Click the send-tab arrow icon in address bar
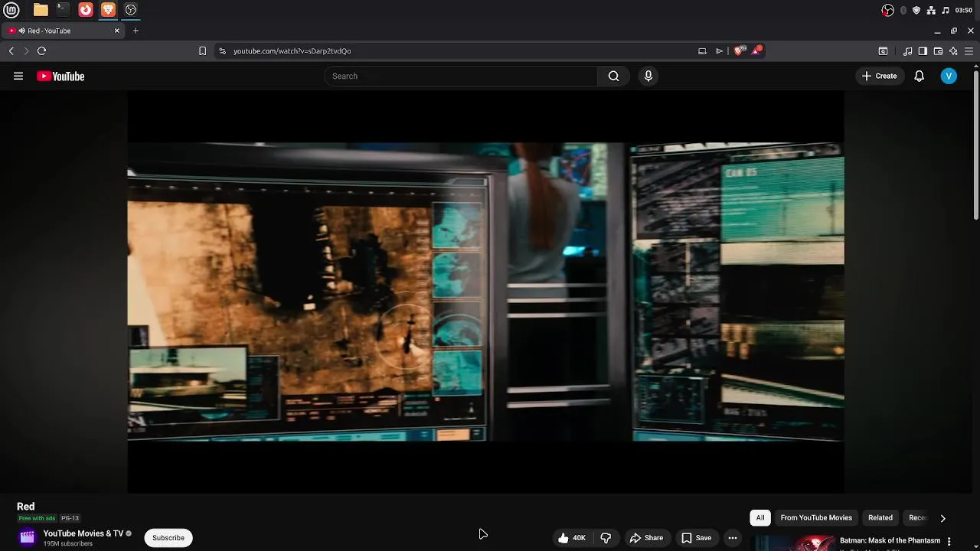 pos(719,51)
